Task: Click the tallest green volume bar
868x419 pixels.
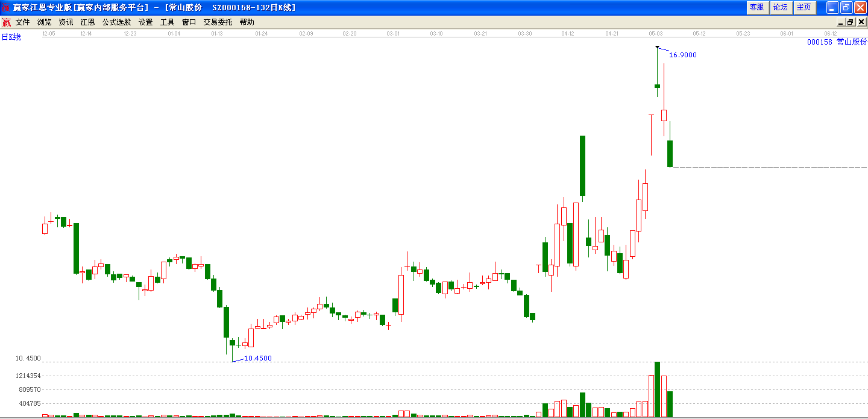Action: 658,389
